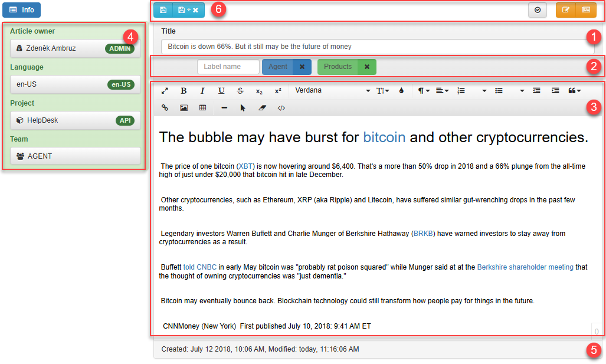Click the green en-US badge
Screen dimensions: 606x364
coord(121,84)
